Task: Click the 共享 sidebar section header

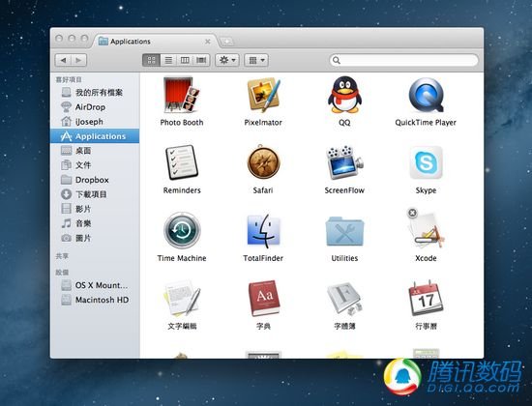Action: 62,256
